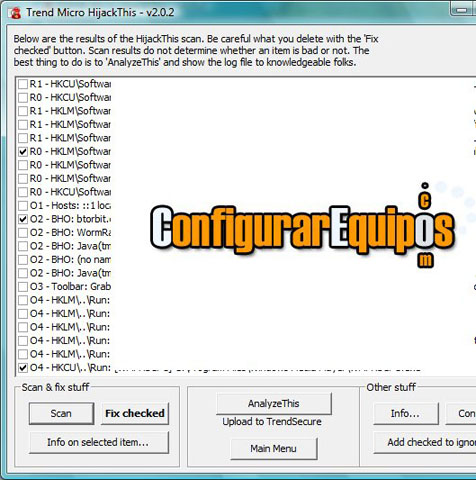
Task: Check the O2 - BHO: (no name) entry
Action: (23, 259)
